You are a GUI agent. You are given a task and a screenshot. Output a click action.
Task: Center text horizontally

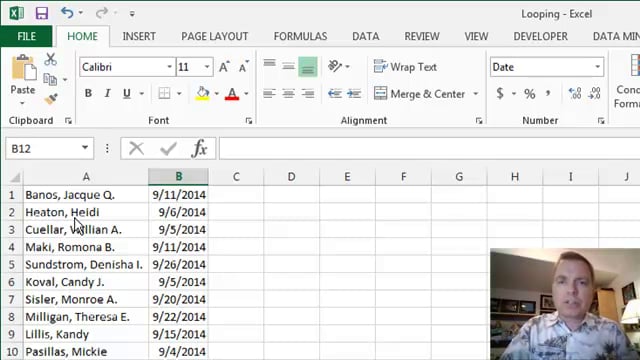(x=289, y=93)
